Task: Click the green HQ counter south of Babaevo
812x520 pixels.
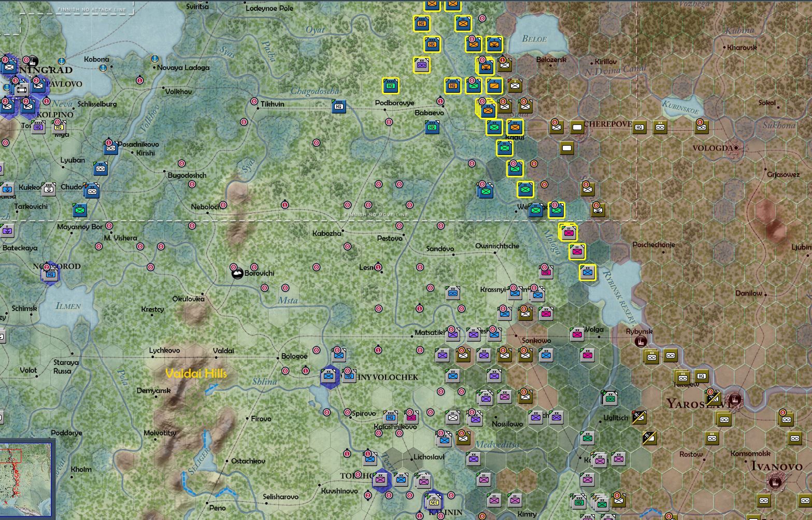Action: coord(432,127)
